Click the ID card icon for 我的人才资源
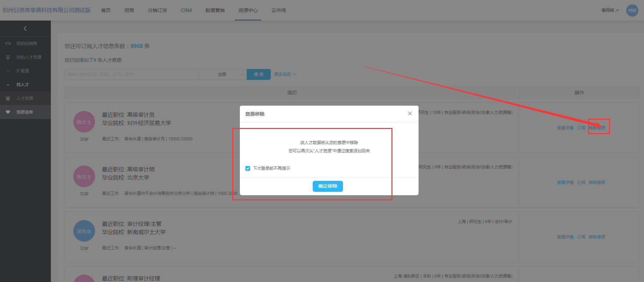 coord(8,57)
